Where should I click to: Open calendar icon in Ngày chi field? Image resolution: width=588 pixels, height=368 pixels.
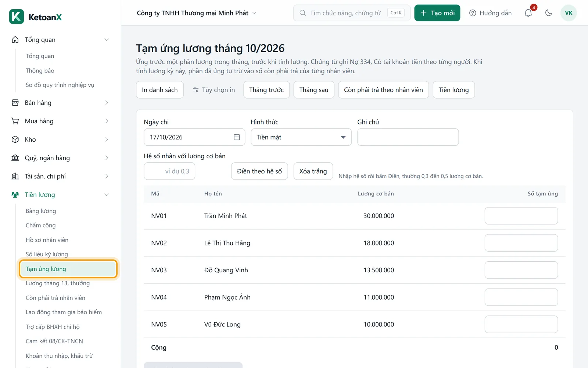coord(237,137)
